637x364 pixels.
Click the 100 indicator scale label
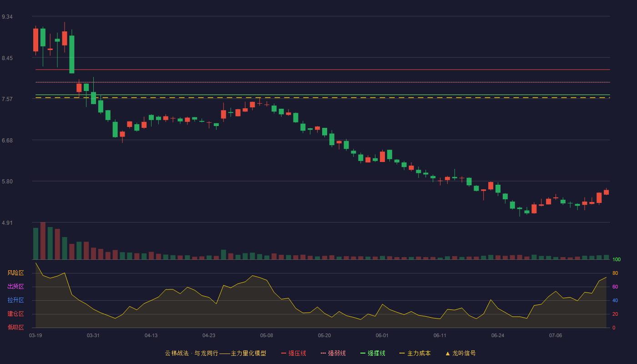617,260
